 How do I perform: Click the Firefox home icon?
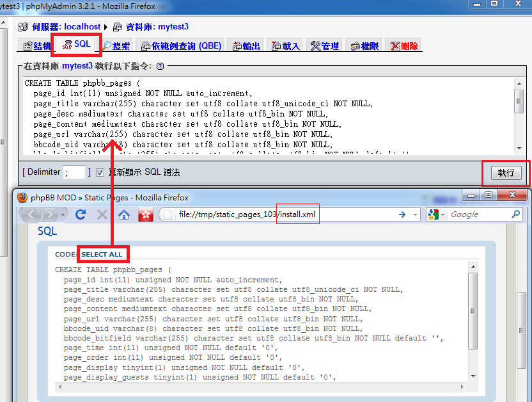[124, 214]
